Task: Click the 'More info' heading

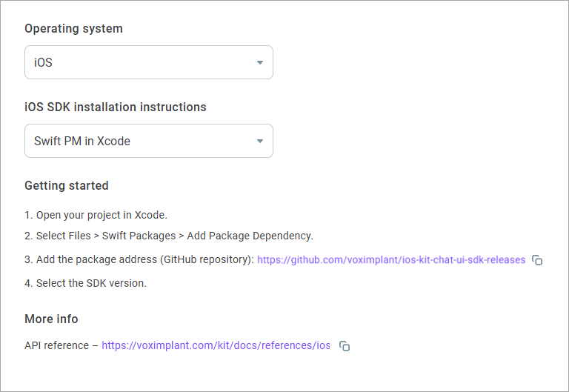Action: (x=51, y=319)
